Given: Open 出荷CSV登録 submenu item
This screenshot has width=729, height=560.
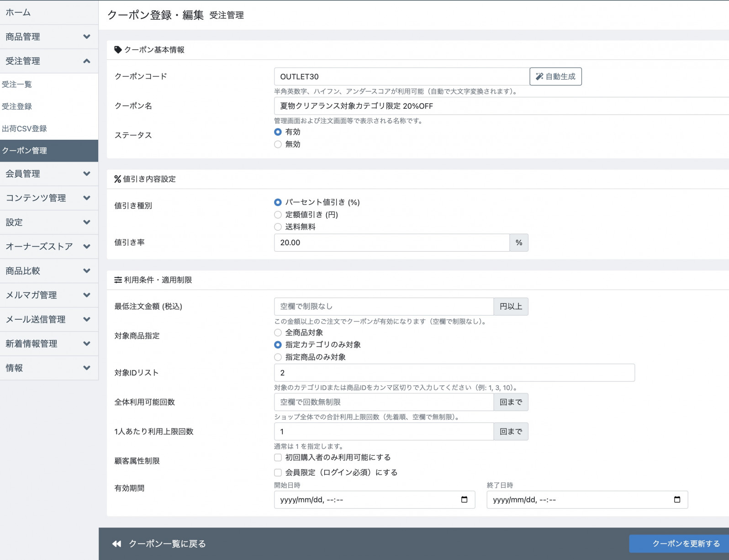Looking at the screenshot, I should click(49, 128).
